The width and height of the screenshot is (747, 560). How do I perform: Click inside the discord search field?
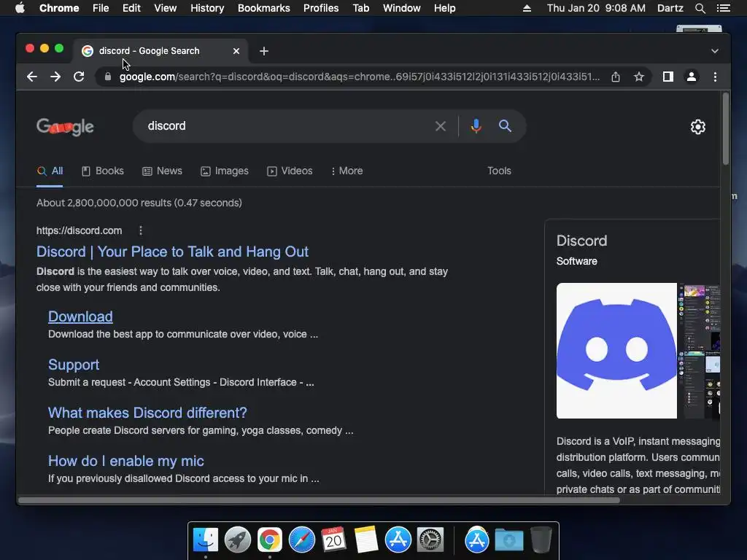286,126
